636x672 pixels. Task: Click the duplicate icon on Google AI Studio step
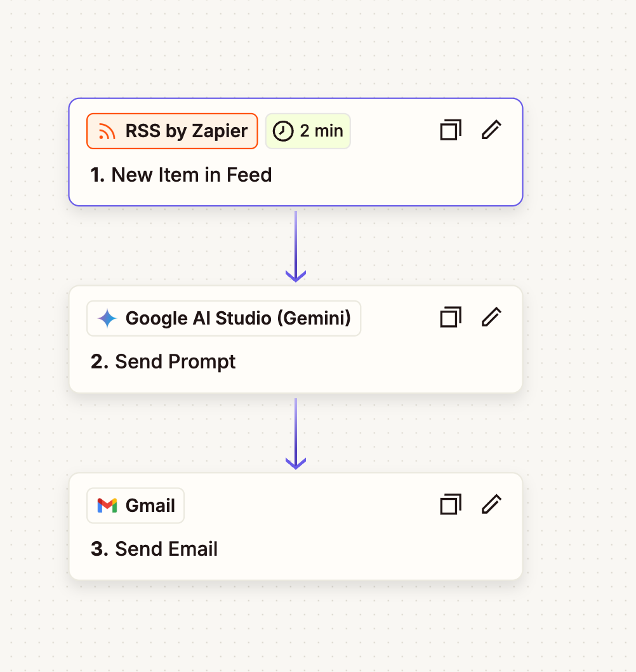click(x=451, y=317)
